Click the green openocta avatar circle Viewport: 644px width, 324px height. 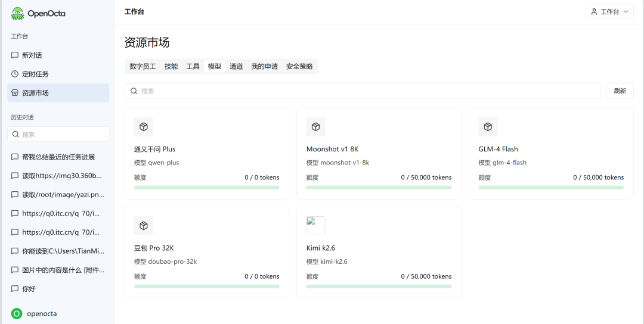pyautogui.click(x=17, y=314)
